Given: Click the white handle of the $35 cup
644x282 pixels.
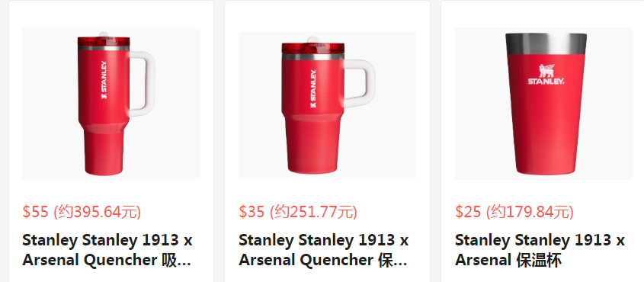Looking at the screenshot, I should [360, 84].
